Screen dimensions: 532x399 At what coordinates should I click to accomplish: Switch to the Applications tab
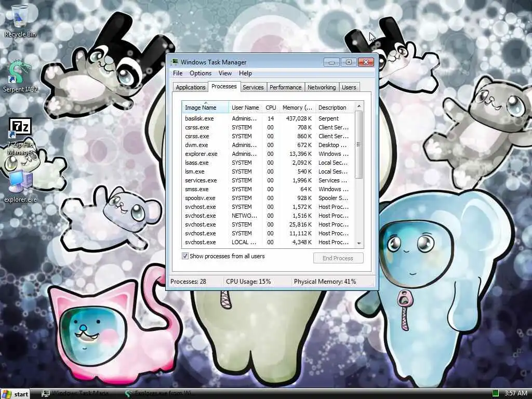(190, 87)
